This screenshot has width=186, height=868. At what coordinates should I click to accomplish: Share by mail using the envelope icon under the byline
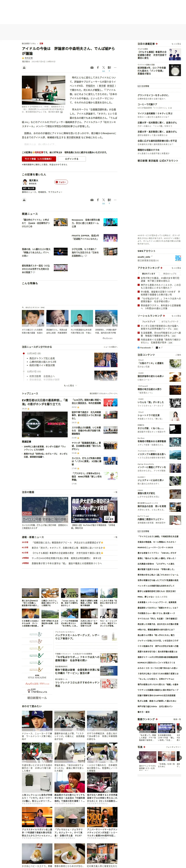click(x=92, y=68)
